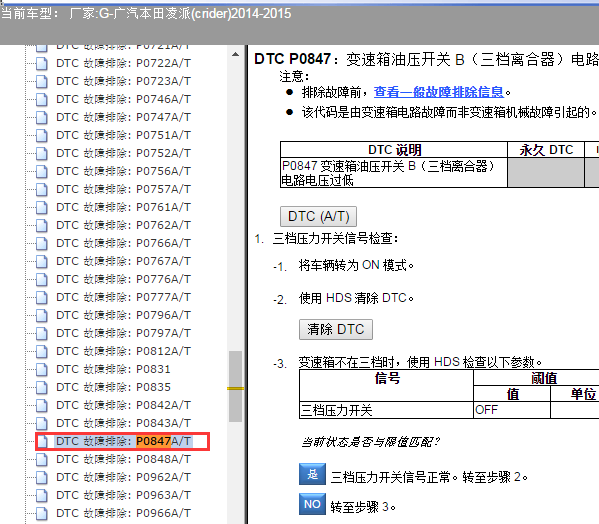Image resolution: width=599 pixels, height=524 pixels.
Task: Select DTC 故障排除: P0842A/T
Action: [123, 405]
